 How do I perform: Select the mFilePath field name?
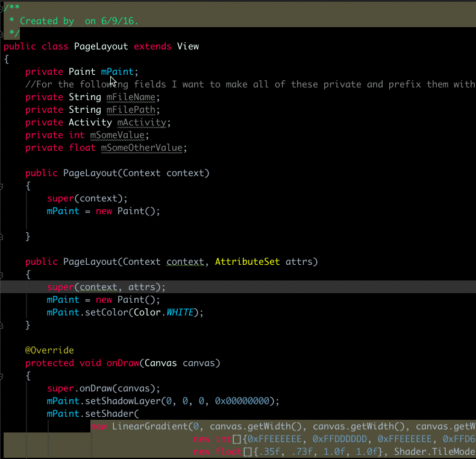(x=131, y=110)
